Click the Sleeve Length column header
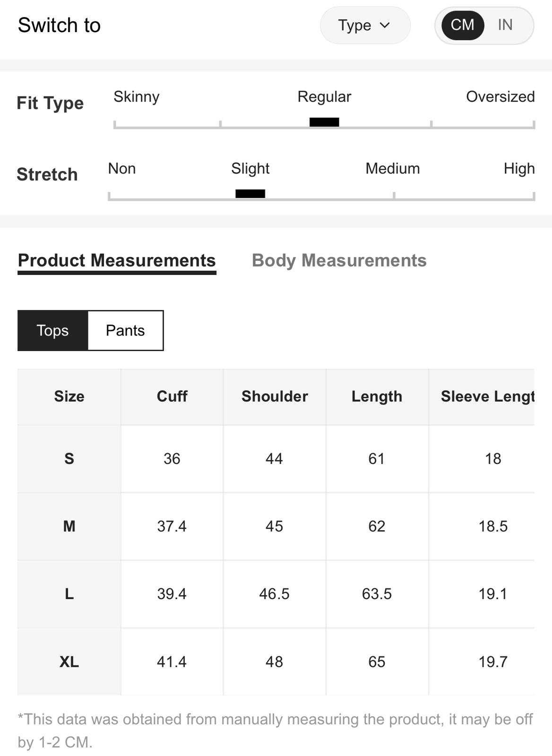 tap(482, 396)
